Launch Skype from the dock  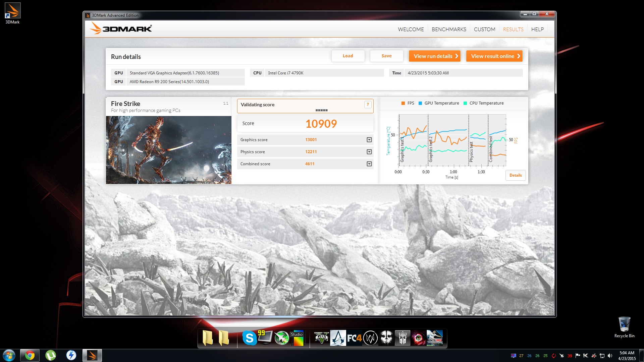coord(249,338)
